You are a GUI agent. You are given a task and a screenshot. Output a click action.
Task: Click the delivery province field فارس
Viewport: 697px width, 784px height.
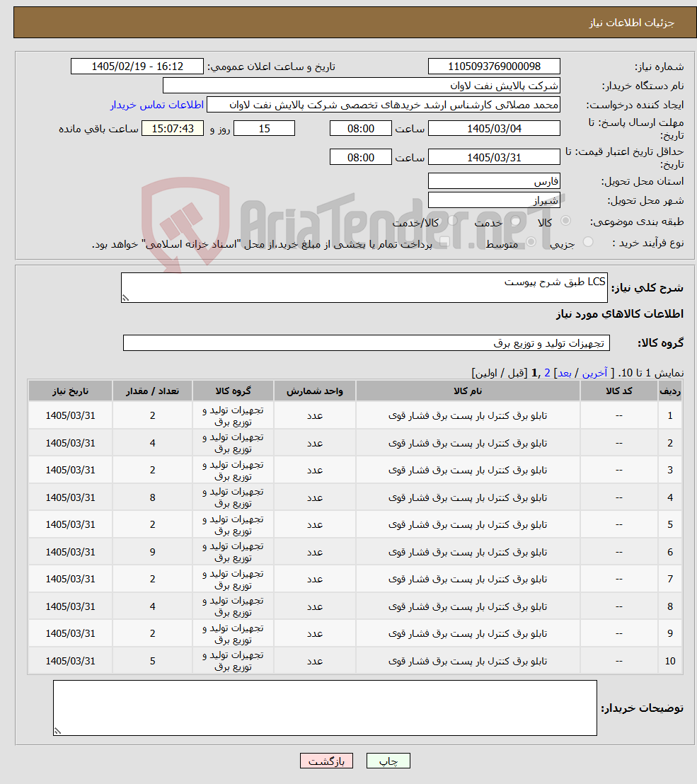(494, 181)
